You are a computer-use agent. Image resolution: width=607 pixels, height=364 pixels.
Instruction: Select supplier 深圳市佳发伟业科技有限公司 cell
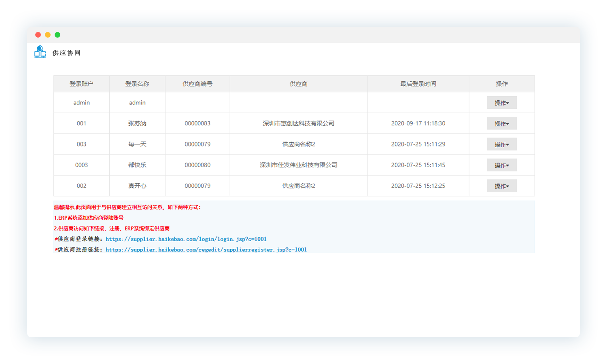point(299,165)
